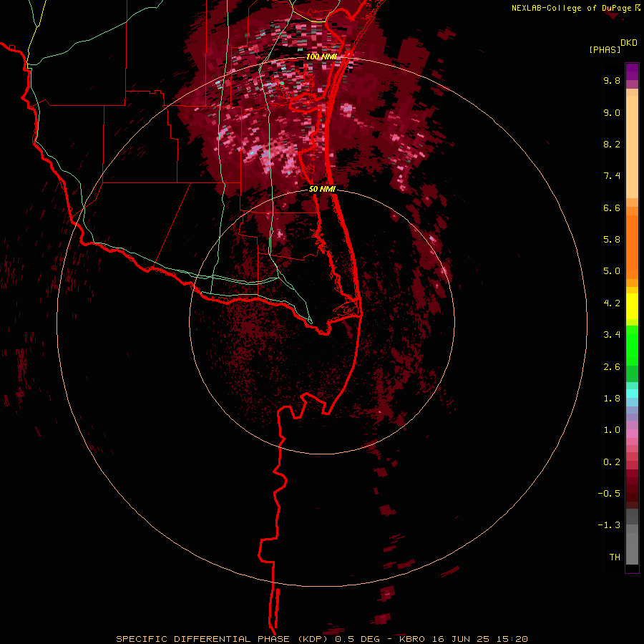Click the 7.4 value on the color scale

pyautogui.click(x=612, y=176)
